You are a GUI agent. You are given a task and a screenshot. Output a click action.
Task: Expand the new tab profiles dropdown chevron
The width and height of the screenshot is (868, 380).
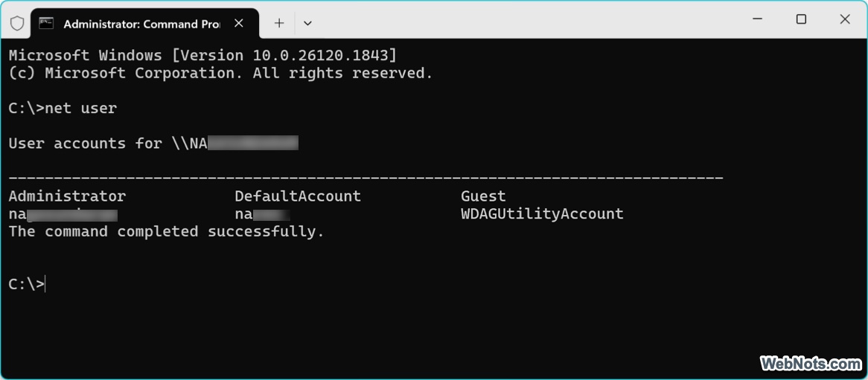308,23
